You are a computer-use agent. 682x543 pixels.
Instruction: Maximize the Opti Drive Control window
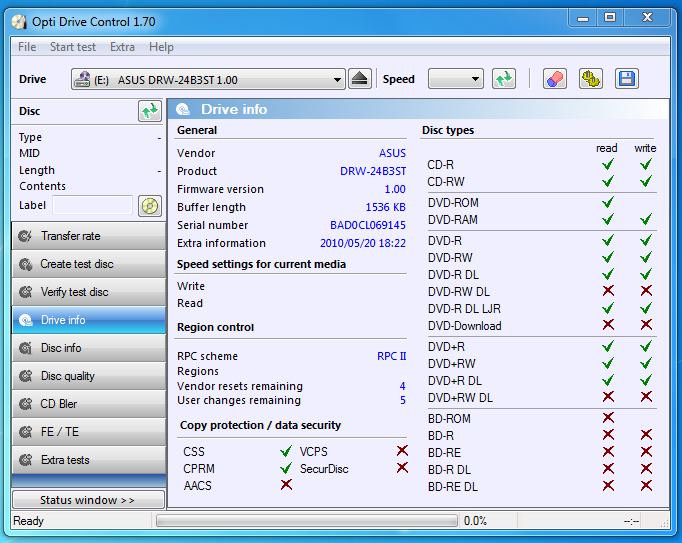pyautogui.click(x=610, y=17)
